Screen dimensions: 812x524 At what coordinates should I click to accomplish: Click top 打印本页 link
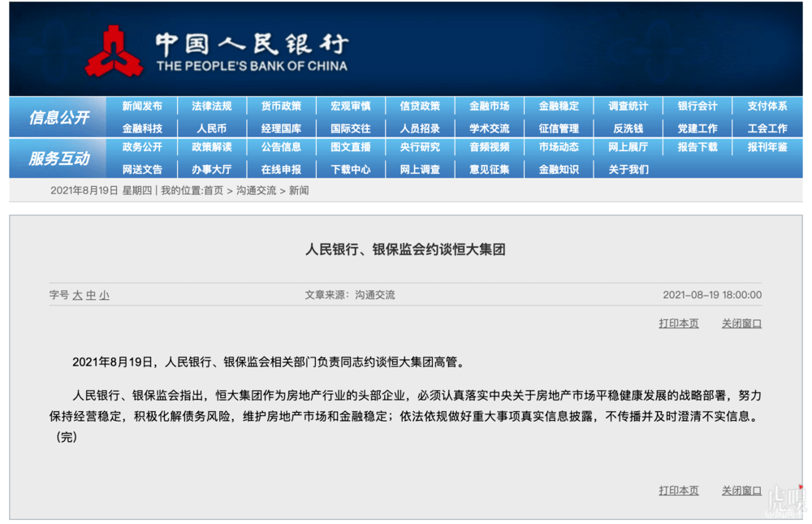point(679,323)
